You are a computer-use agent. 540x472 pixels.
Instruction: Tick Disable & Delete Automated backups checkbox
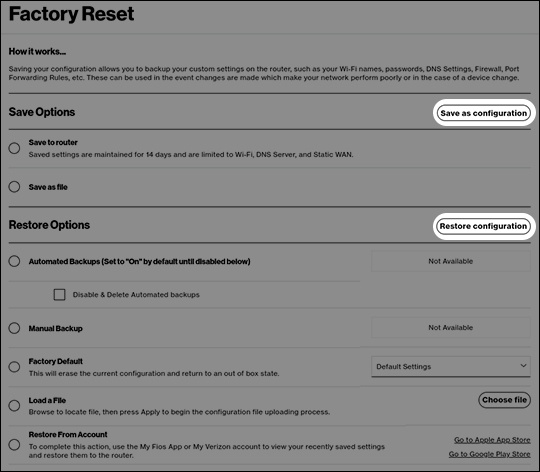tap(59, 295)
